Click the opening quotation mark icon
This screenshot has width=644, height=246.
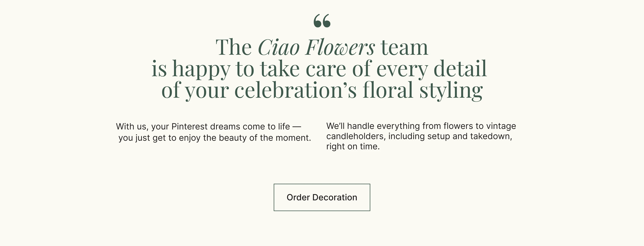click(322, 21)
